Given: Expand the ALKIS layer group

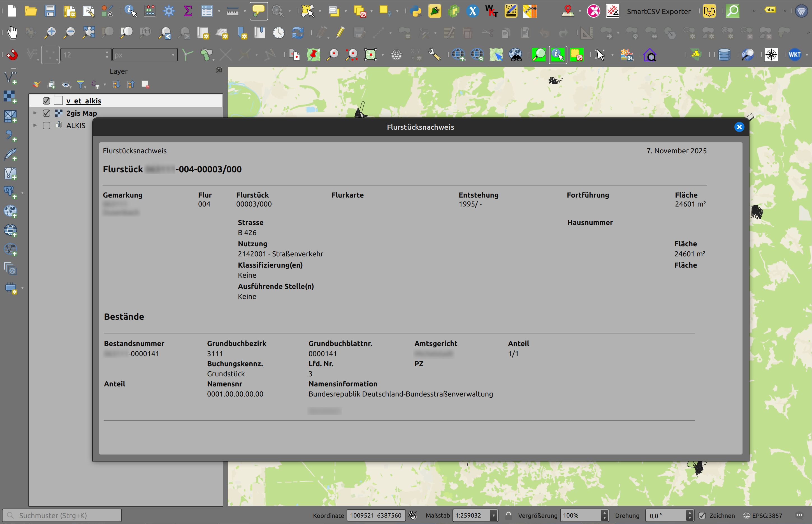Looking at the screenshot, I should [x=35, y=125].
